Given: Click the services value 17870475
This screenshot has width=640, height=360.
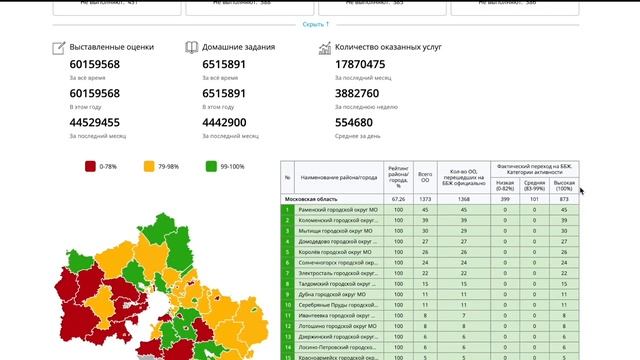Looking at the screenshot, I should 360,64.
